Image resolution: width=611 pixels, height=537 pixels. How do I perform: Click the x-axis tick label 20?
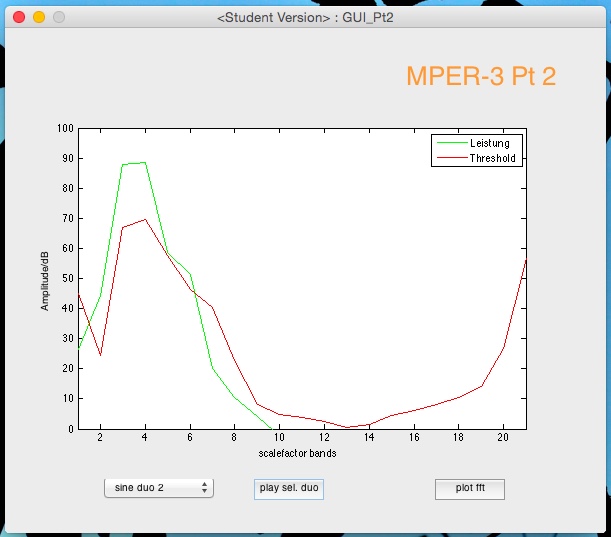tap(503, 437)
